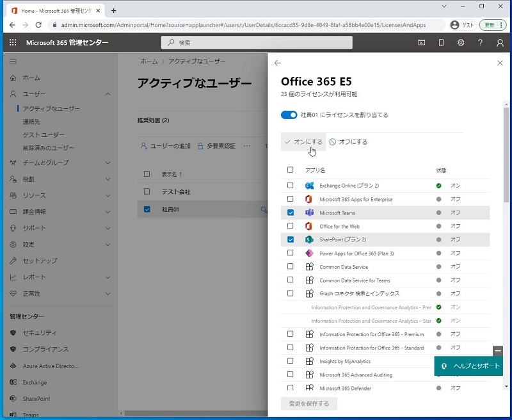Expand the サポート section chevron
512x420 pixels.
point(108,228)
